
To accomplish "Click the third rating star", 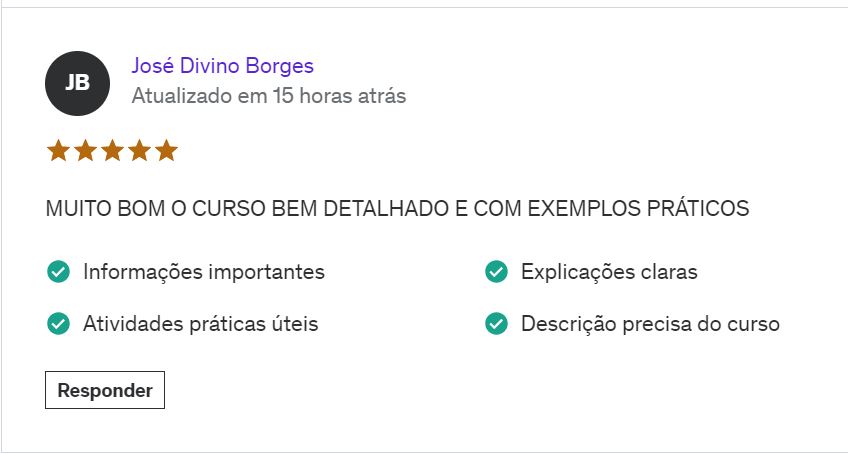I will click(112, 150).
